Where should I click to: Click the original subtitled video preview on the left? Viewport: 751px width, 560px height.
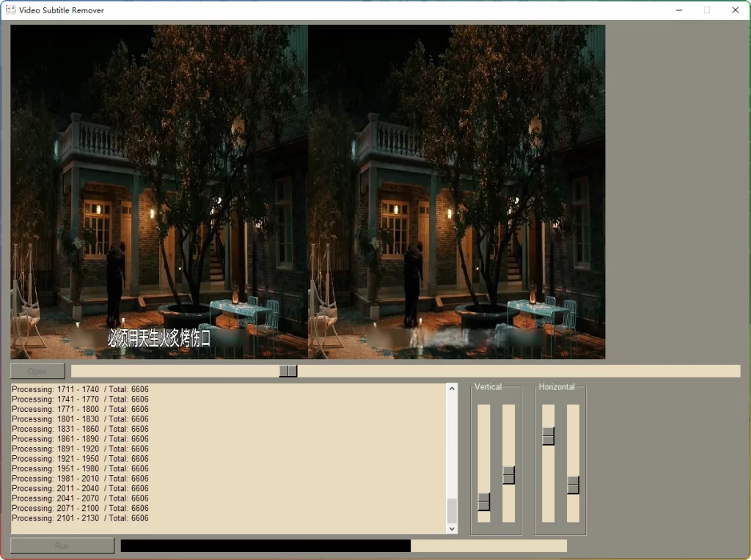[x=159, y=191]
